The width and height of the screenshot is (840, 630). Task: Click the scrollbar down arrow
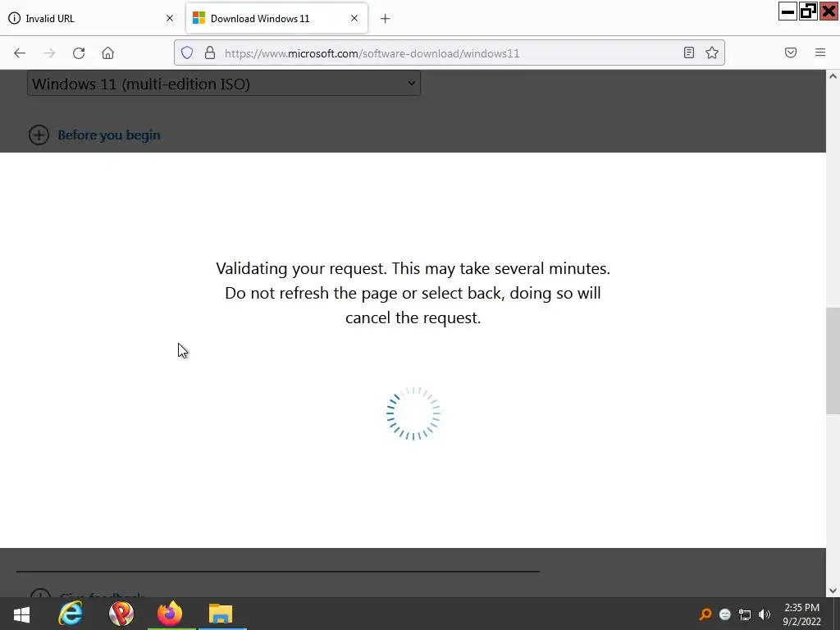point(833,591)
